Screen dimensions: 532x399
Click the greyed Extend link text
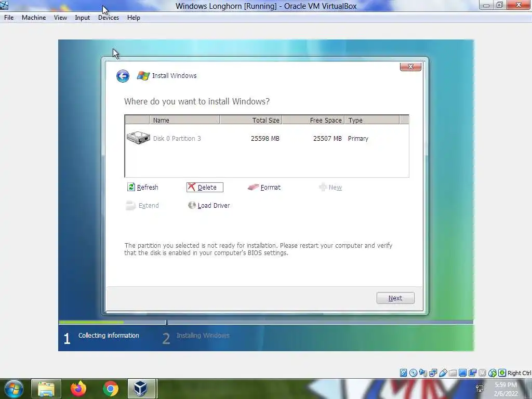tap(149, 206)
